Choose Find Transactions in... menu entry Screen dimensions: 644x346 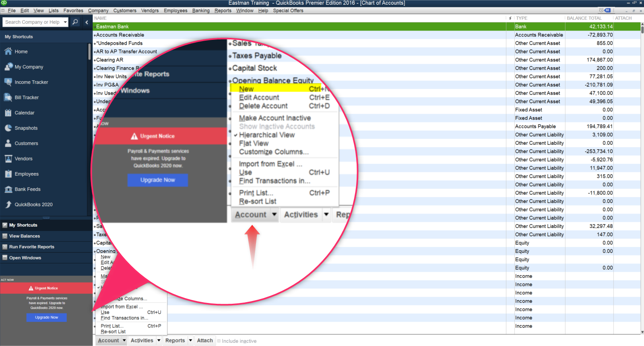(x=131, y=318)
